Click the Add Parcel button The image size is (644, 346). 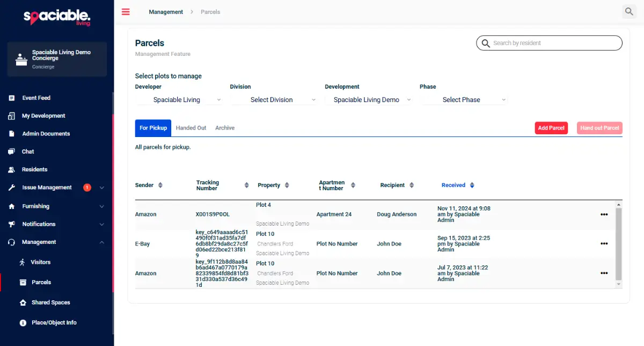[551, 128]
